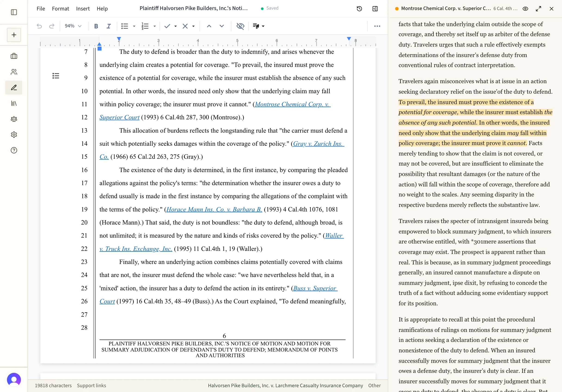
Task: Open the Gray v. Zurich Ins. citation link
Action: (319, 144)
